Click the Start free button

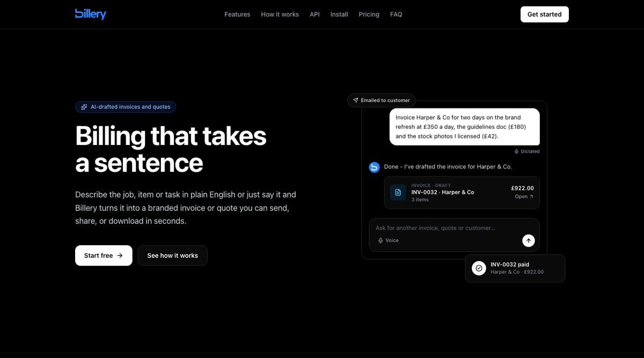pos(104,255)
